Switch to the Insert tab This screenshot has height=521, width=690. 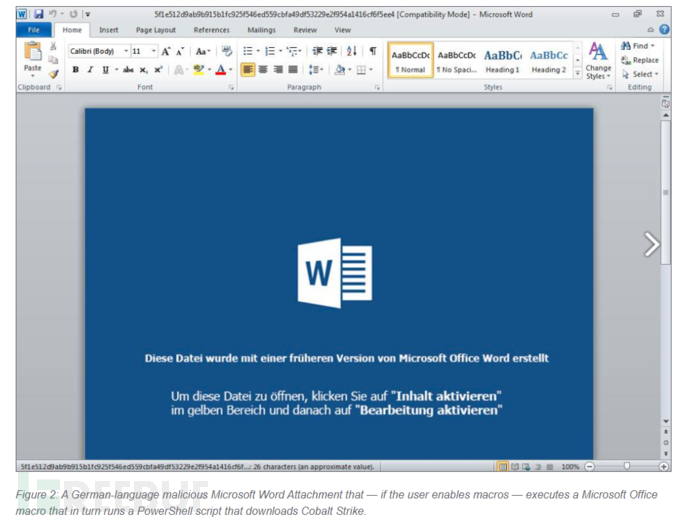pos(109,30)
